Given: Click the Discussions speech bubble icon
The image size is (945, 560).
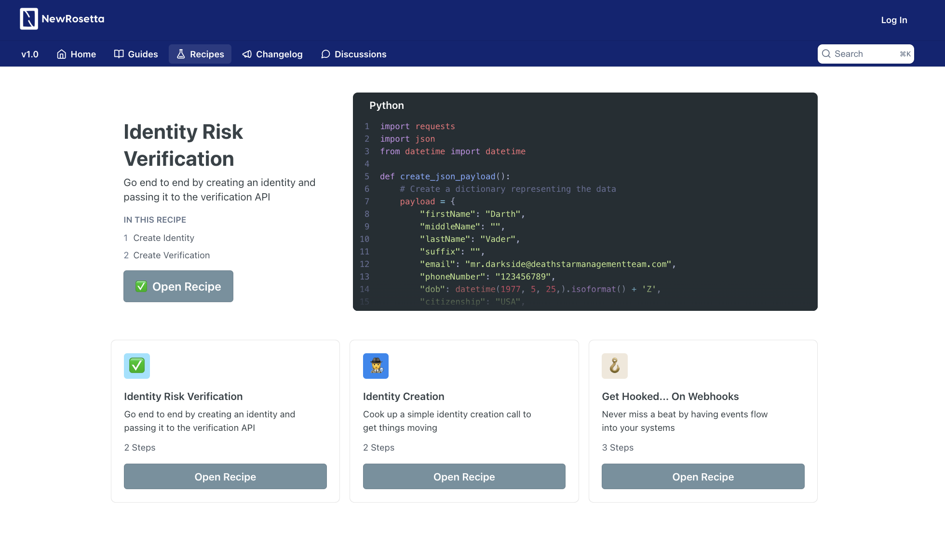Looking at the screenshot, I should (x=325, y=54).
